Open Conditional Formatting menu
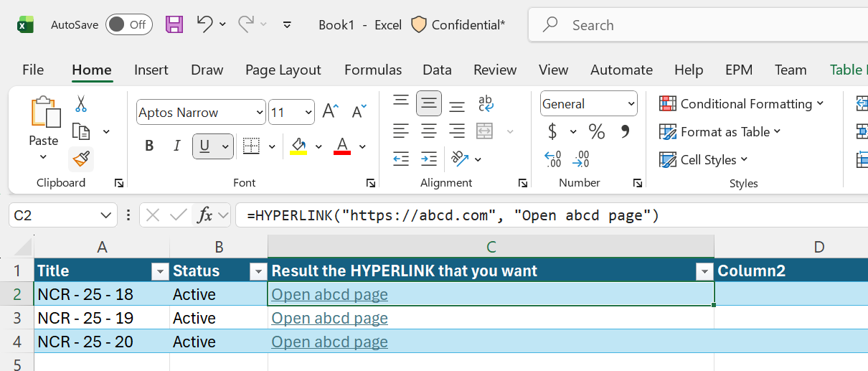868x371 pixels. click(x=741, y=104)
